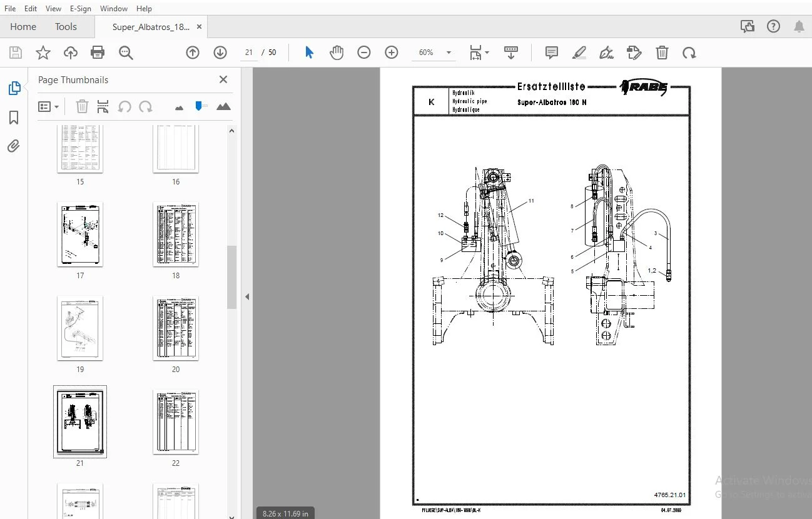Open the Page Thumbnails sidebar icon
Image resolution: width=812 pixels, height=519 pixels.
tap(14, 89)
